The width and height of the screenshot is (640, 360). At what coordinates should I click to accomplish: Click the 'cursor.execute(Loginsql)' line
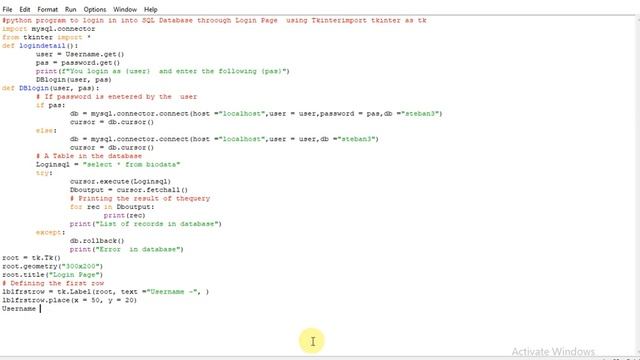click(x=120, y=182)
